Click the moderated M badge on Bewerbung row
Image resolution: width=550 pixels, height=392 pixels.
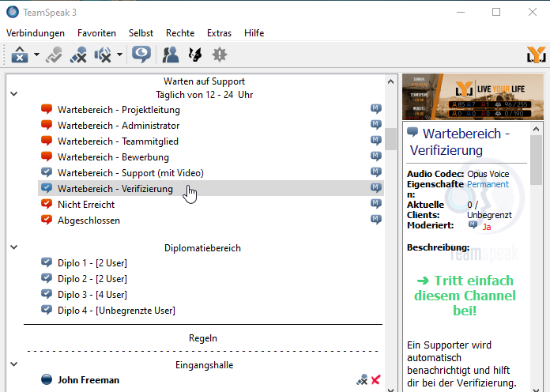[x=376, y=156]
